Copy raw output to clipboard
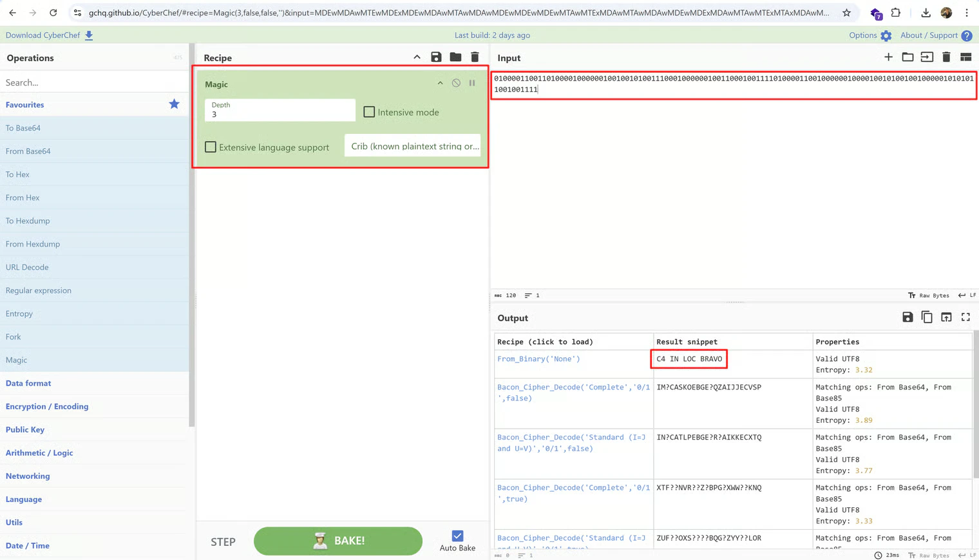 click(x=927, y=317)
